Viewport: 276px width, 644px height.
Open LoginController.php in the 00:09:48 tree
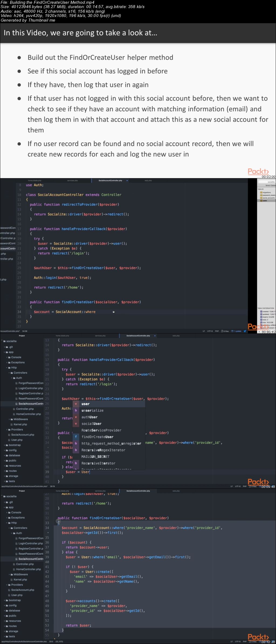(x=30, y=388)
